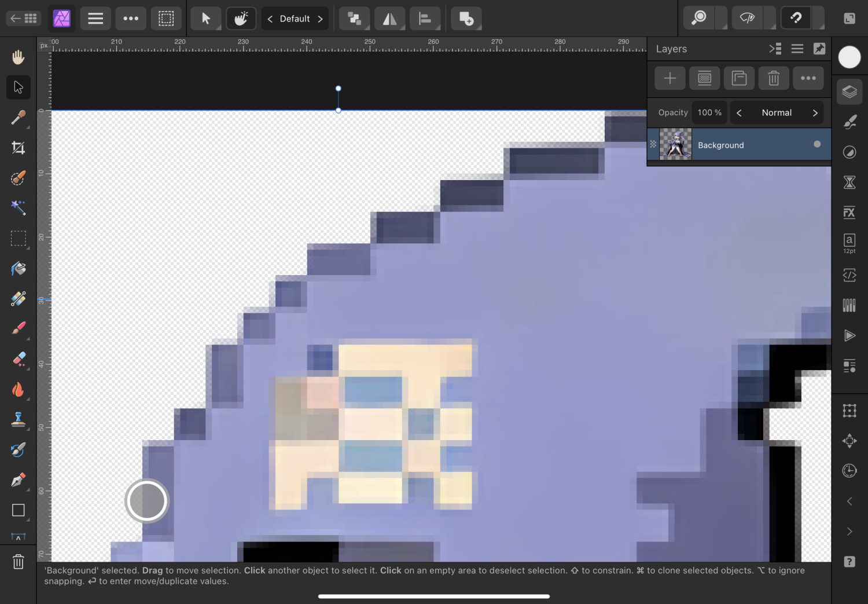Image resolution: width=868 pixels, height=604 pixels.
Task: Toggle snapping magnet in top toolbar
Action: [796, 19]
